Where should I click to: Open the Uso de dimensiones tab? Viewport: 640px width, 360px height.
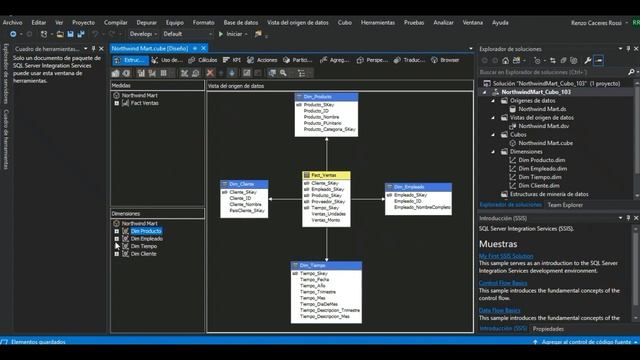(167, 60)
